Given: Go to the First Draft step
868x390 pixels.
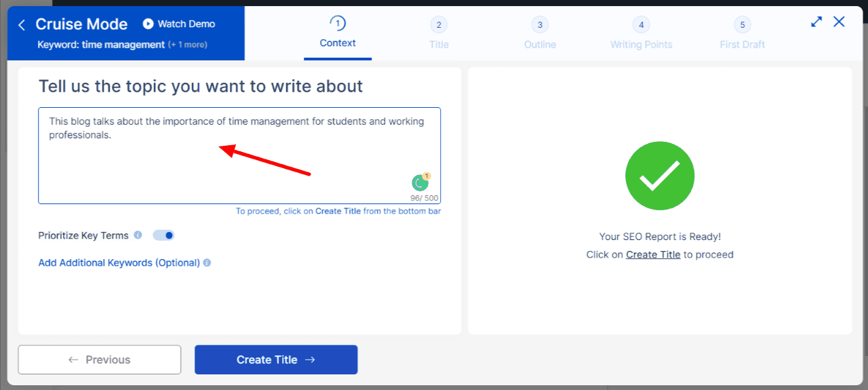Looking at the screenshot, I should point(743,34).
